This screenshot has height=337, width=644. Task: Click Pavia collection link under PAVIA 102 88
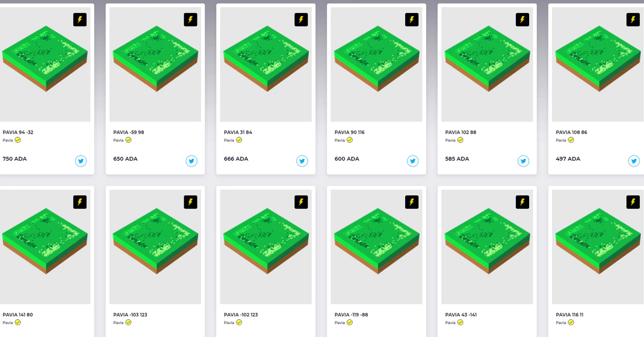coord(450,141)
